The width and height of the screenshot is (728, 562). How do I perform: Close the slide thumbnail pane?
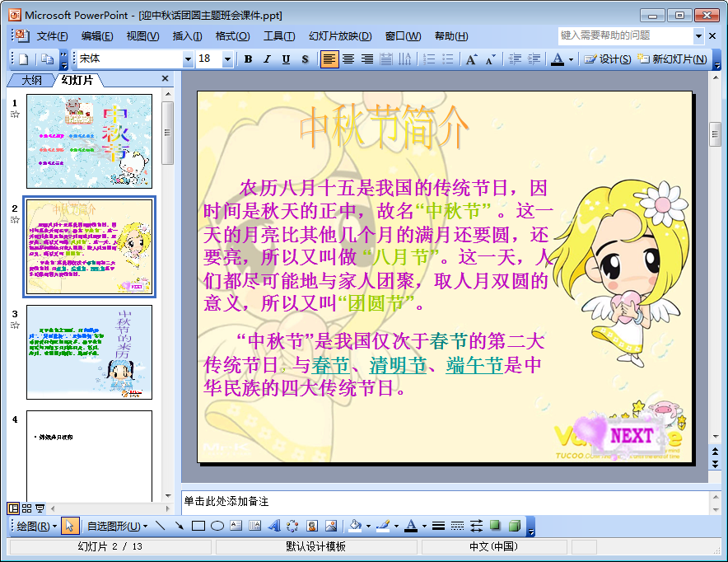point(165,78)
